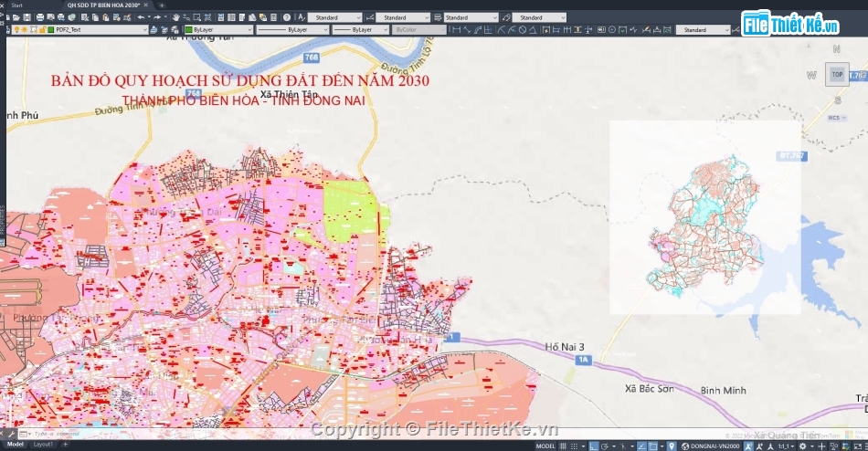Image resolution: width=868 pixels, height=451 pixels.
Task: Click the green swatch in the ByLayer color box
Action: click(x=189, y=30)
